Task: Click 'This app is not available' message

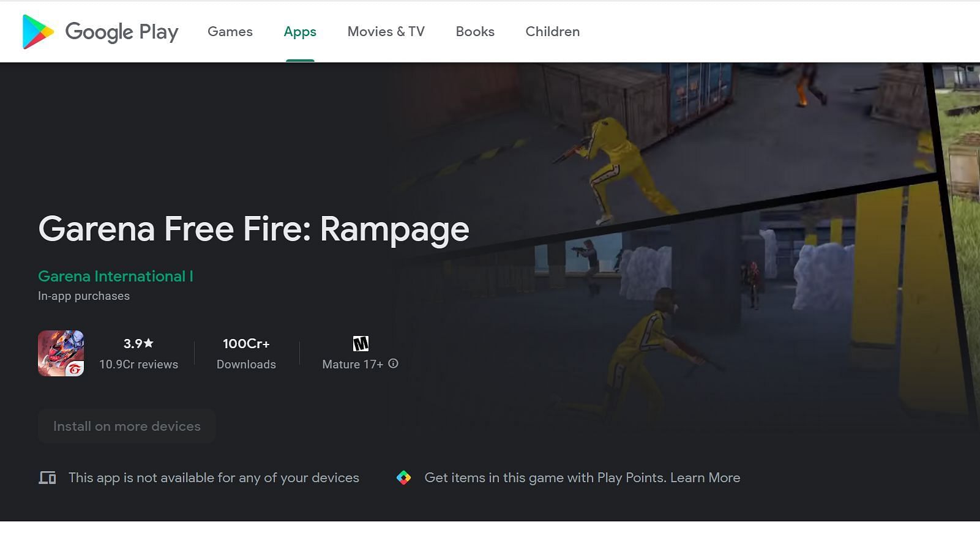Action: [214, 477]
